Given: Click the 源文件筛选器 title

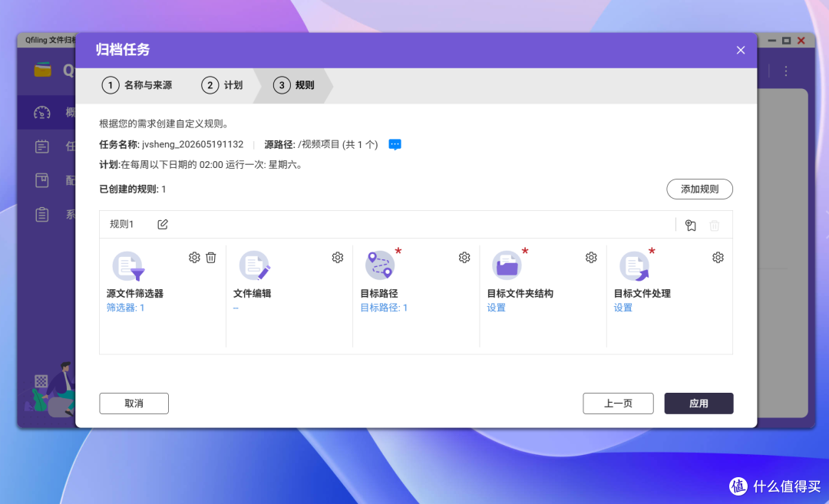Looking at the screenshot, I should coord(135,293).
